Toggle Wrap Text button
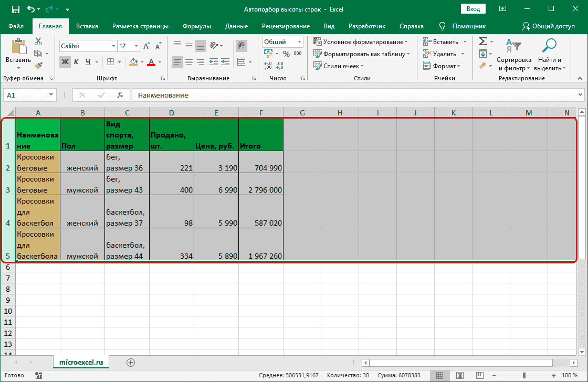The image size is (588, 382). coord(241,46)
